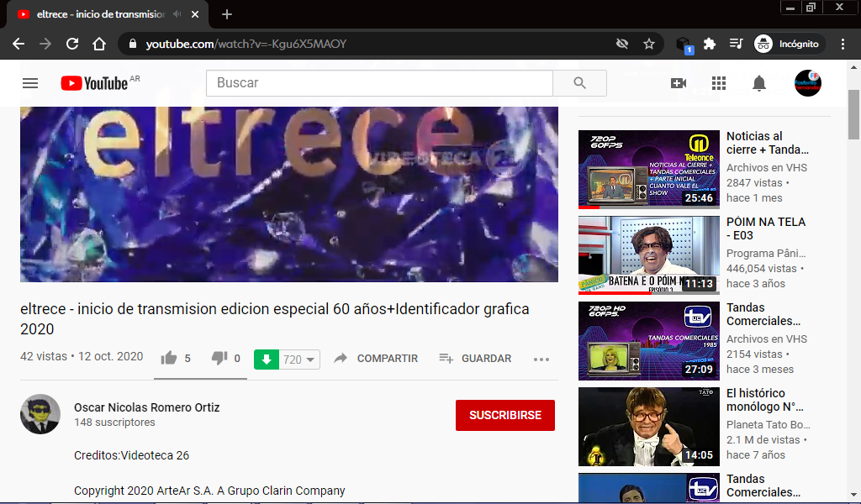Open the Programa Pâni... channel name
Screen dimensions: 861x504
coord(766,254)
